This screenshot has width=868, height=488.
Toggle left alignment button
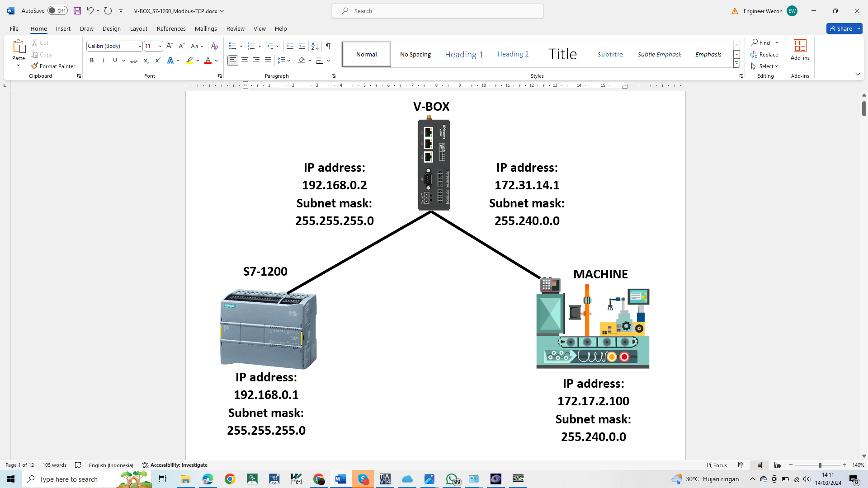(233, 61)
